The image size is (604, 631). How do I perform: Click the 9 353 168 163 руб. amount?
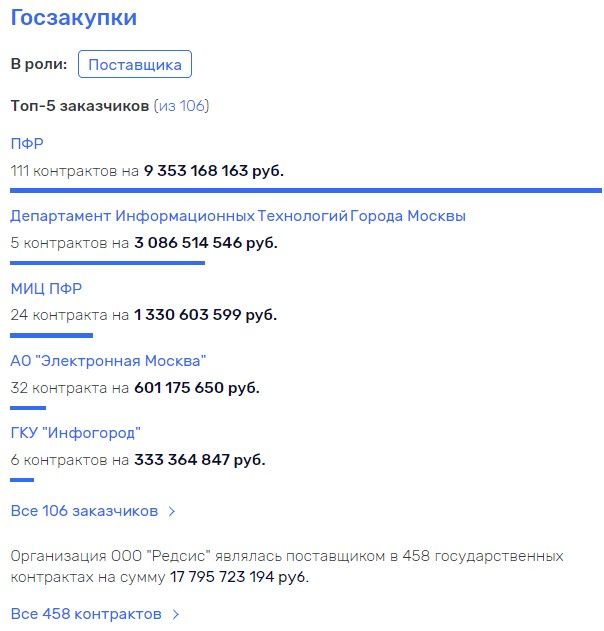coord(214,171)
